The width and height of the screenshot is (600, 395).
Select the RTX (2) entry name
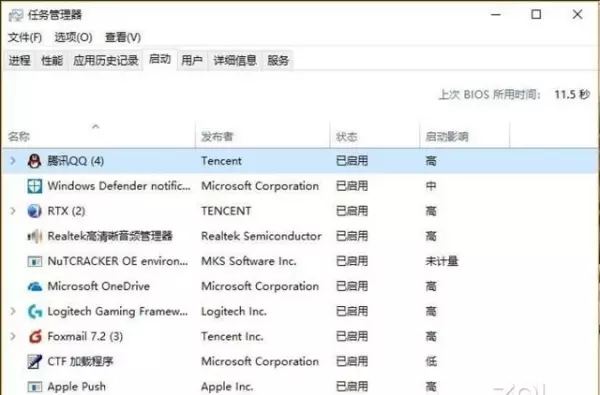click(66, 211)
